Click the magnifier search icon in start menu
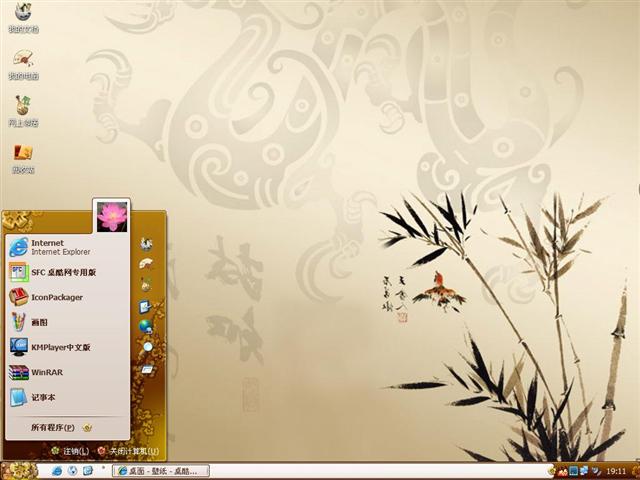This screenshot has width=640, height=480. point(147,347)
